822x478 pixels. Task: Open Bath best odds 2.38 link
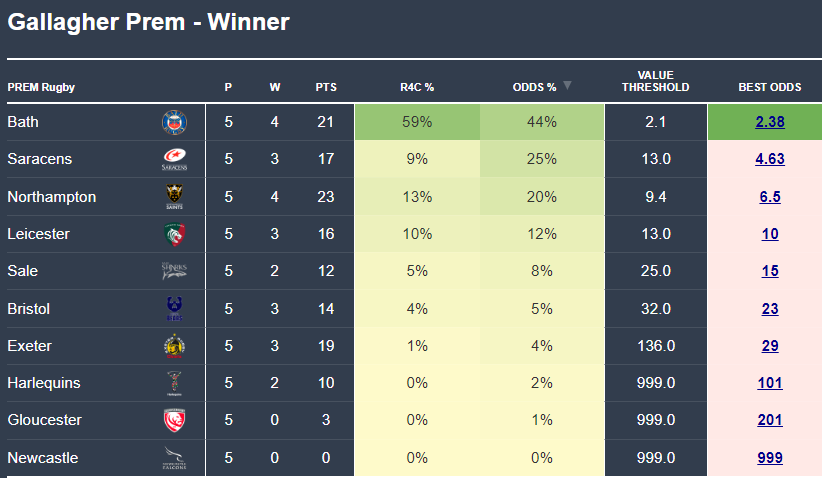(769, 122)
